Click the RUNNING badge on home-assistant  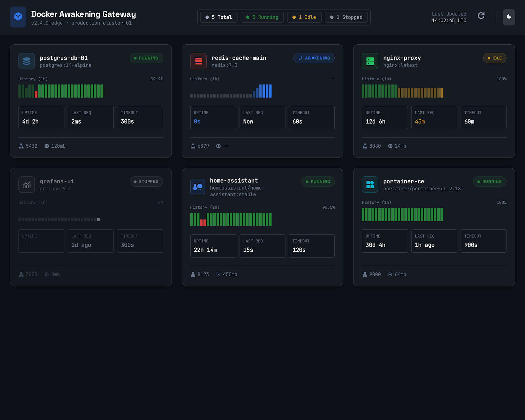pyautogui.click(x=318, y=181)
